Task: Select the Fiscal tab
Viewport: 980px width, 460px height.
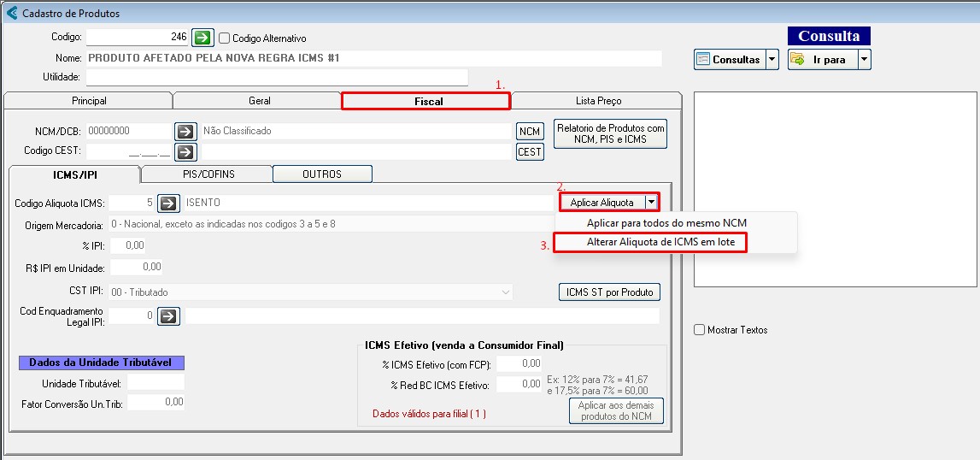Action: (428, 102)
